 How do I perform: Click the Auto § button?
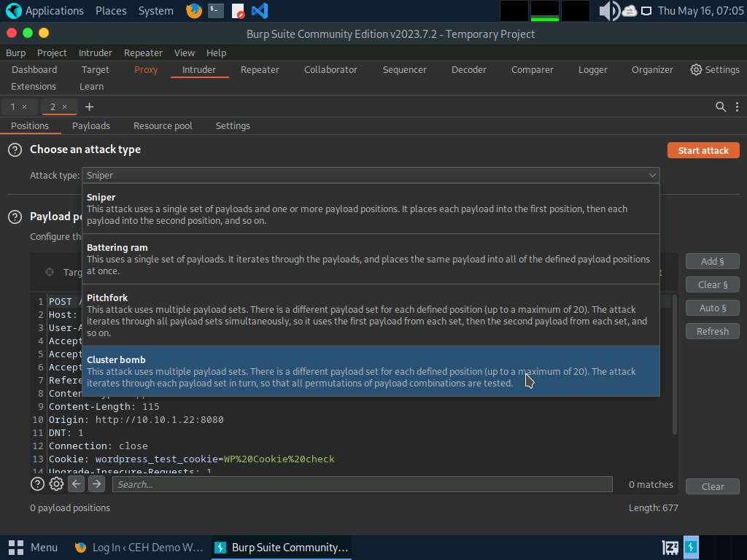click(x=712, y=308)
